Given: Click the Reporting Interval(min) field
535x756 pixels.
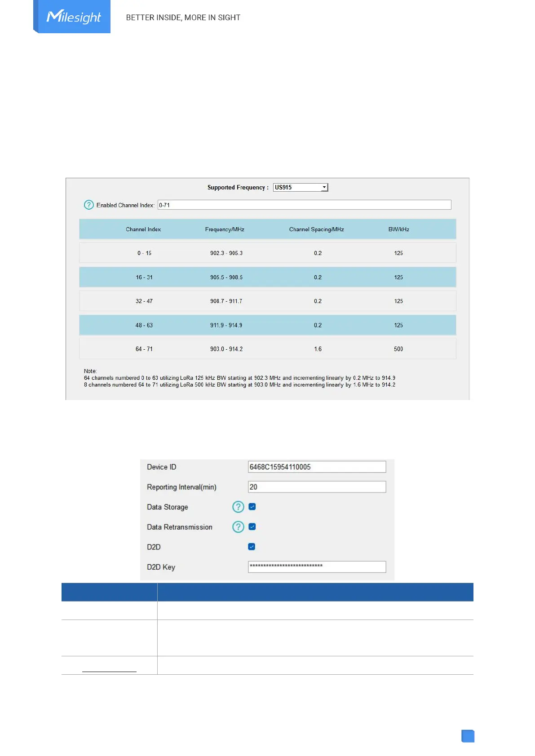Looking at the screenshot, I should [x=317, y=487].
